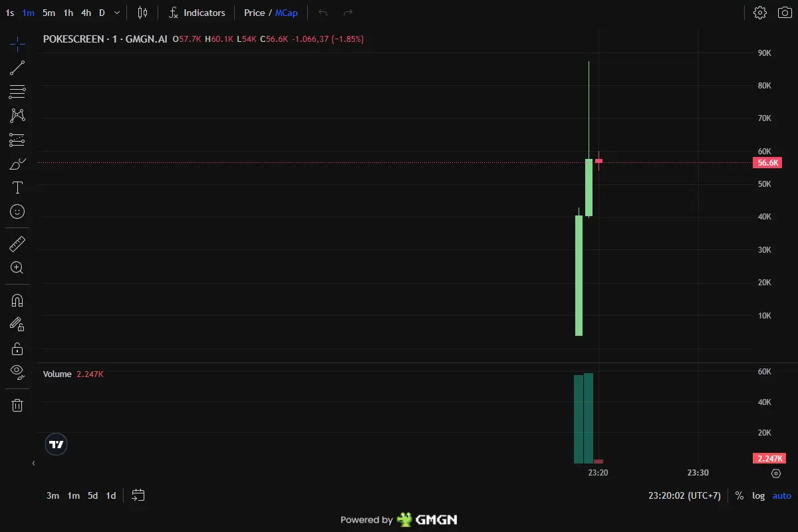This screenshot has height=532, width=798.
Task: Click the tallest green volume bar
Action: tap(589, 418)
